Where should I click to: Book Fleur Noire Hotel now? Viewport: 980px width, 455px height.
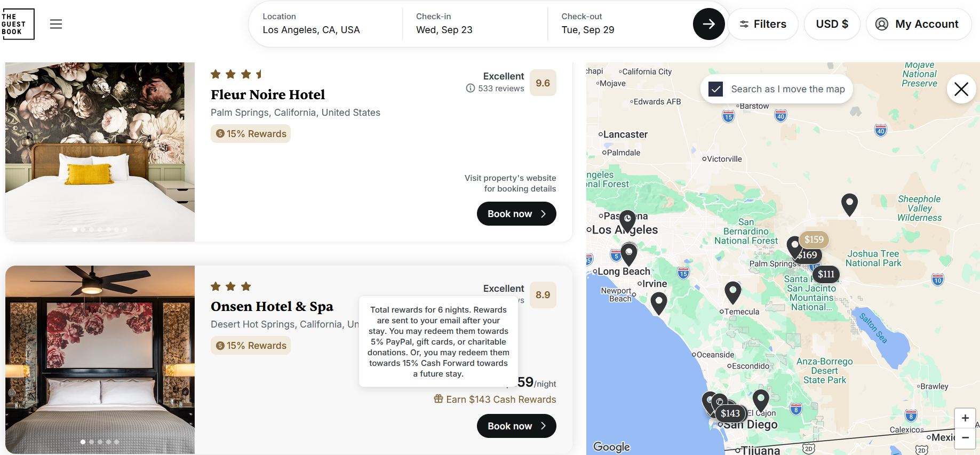click(516, 214)
